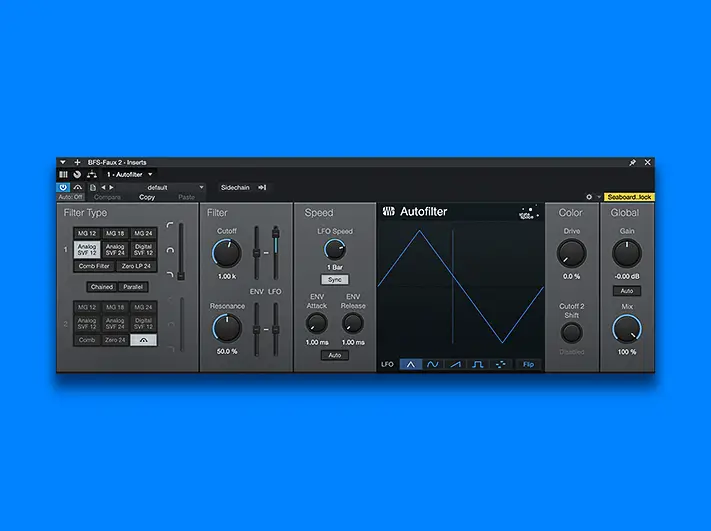Screen dimensions: 711x531
Task: Select Digital SVF 12 for filter 1
Action: click(143, 249)
